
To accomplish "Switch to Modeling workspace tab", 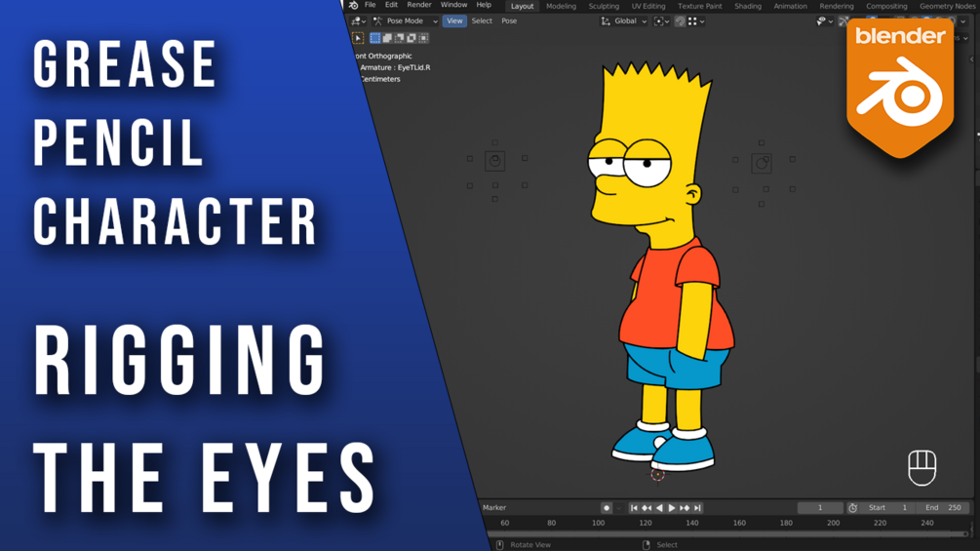I will [562, 6].
